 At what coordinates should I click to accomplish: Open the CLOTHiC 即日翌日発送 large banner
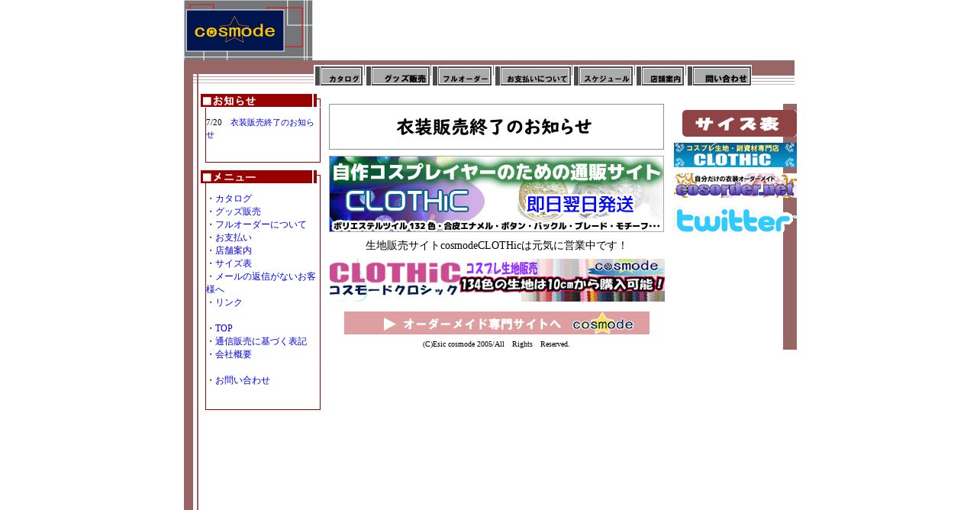click(496, 194)
